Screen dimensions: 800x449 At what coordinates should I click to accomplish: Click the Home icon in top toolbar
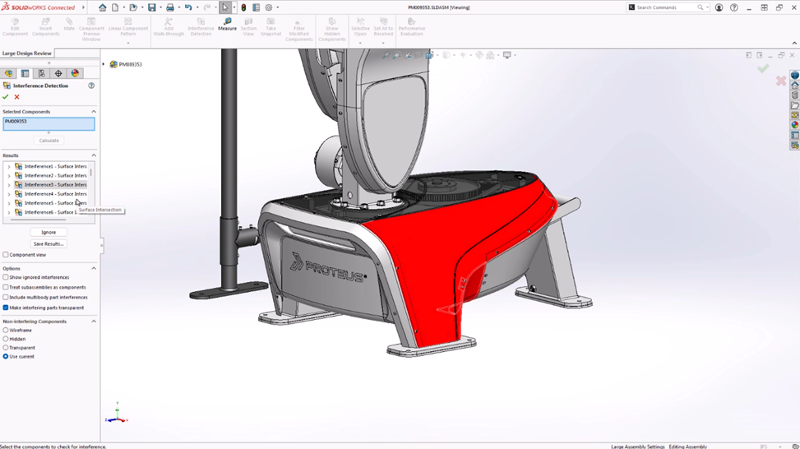point(102,7)
